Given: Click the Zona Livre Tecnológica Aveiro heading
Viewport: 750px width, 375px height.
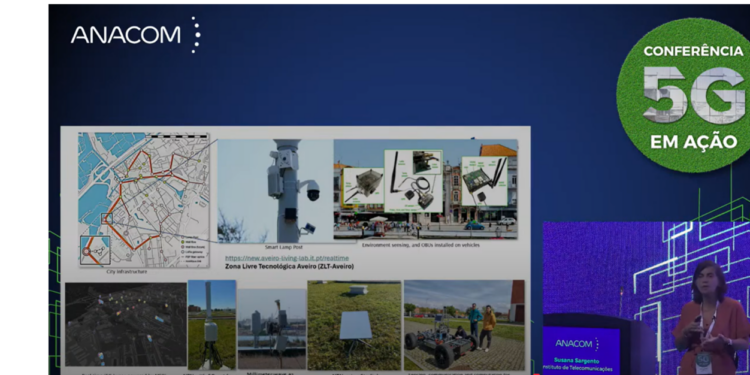Looking at the screenshot, I should pyautogui.click(x=289, y=266).
